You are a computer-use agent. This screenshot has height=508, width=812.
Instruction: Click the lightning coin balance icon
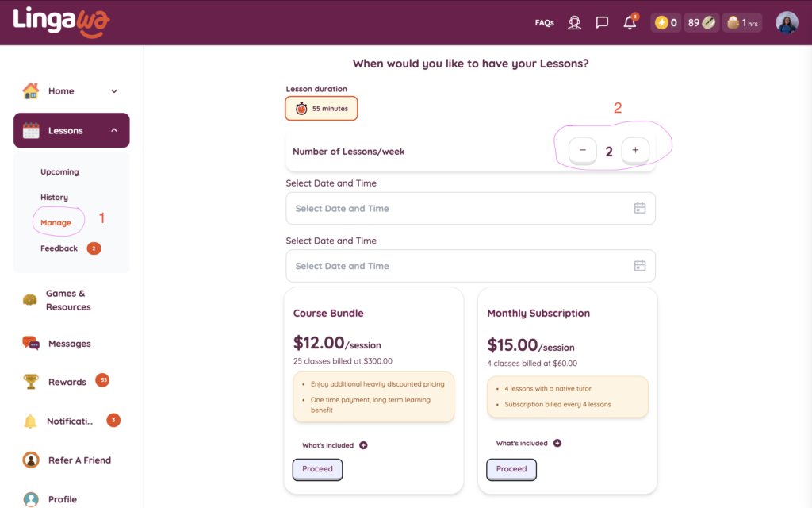click(661, 23)
